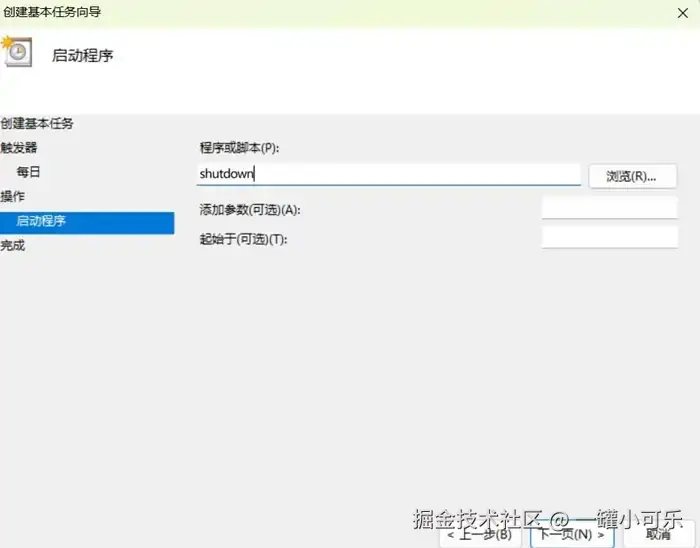This screenshot has width=700, height=548.
Task: Proceed using 下一页(N) button
Action: (572, 535)
